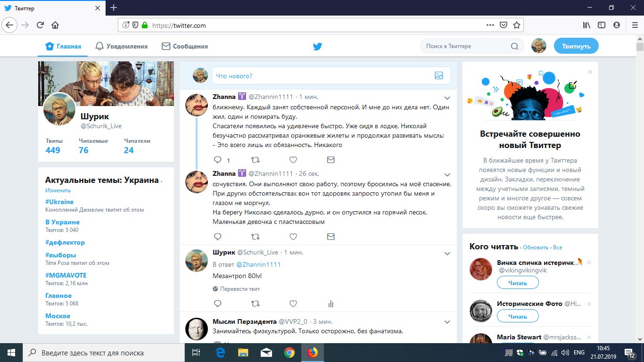Click the Pocket save icon

pyautogui.click(x=504, y=25)
